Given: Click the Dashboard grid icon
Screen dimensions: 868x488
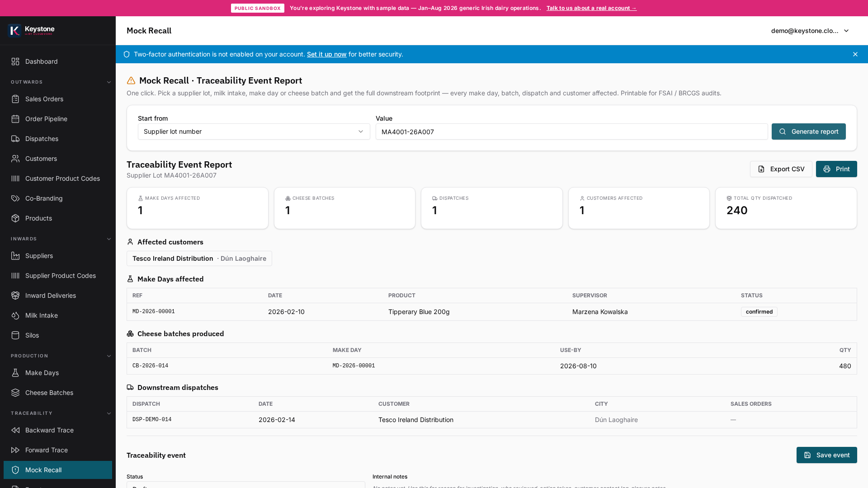Looking at the screenshot, I should pyautogui.click(x=15, y=61).
